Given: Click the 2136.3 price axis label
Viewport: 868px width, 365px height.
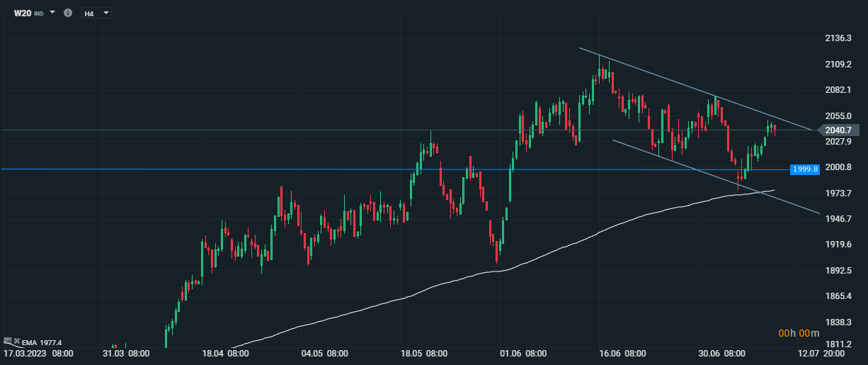Looking at the screenshot, I should click(838, 38).
